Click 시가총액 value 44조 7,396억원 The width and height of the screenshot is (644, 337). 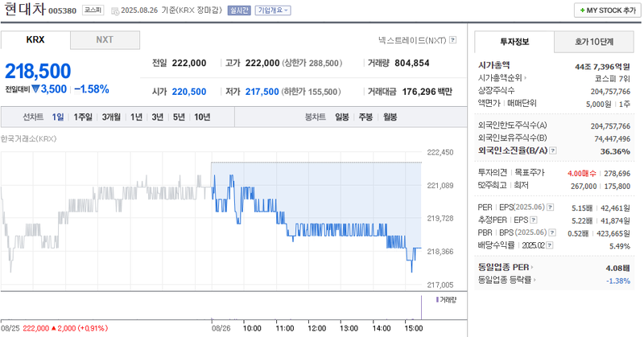tap(602, 67)
